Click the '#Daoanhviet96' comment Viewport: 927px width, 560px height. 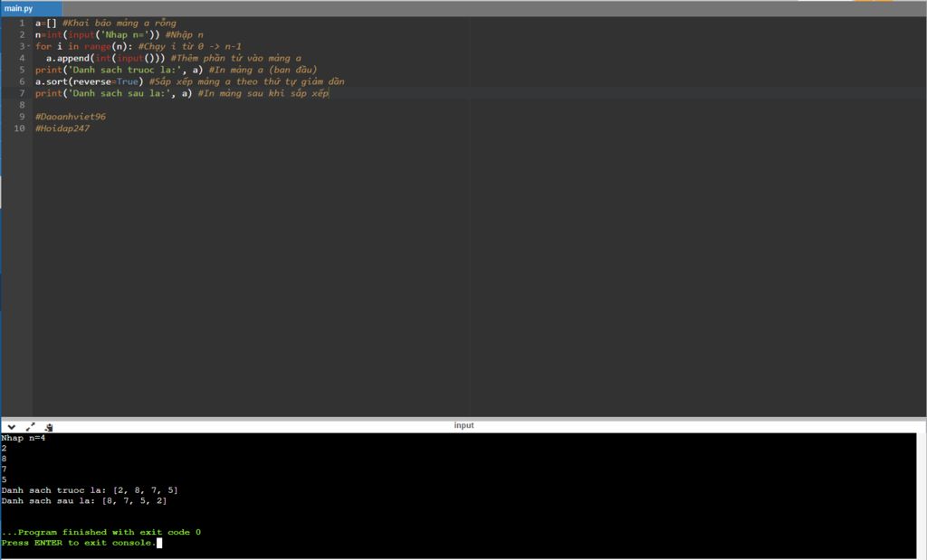point(71,117)
